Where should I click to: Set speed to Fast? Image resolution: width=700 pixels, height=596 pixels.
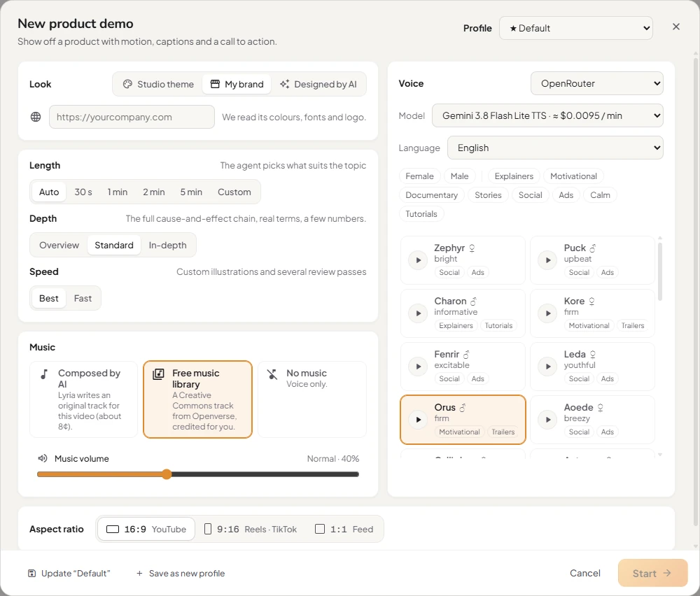tap(83, 298)
